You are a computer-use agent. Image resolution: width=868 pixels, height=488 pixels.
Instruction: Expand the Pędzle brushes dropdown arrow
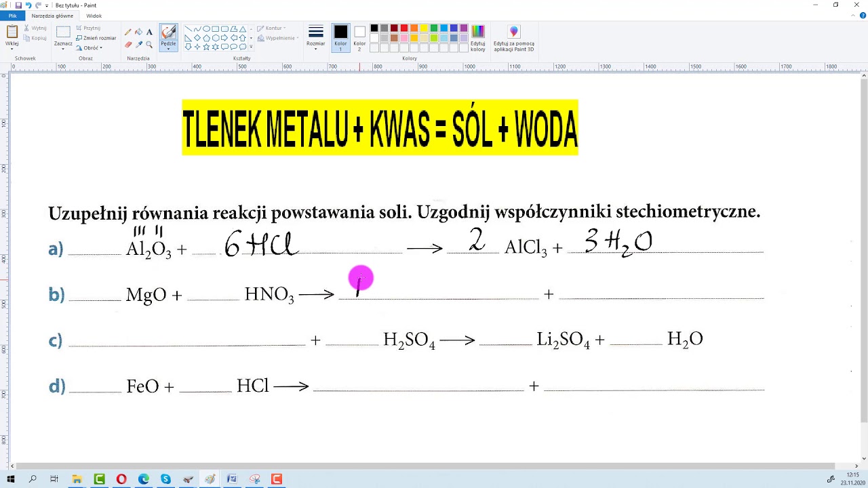[168, 47]
